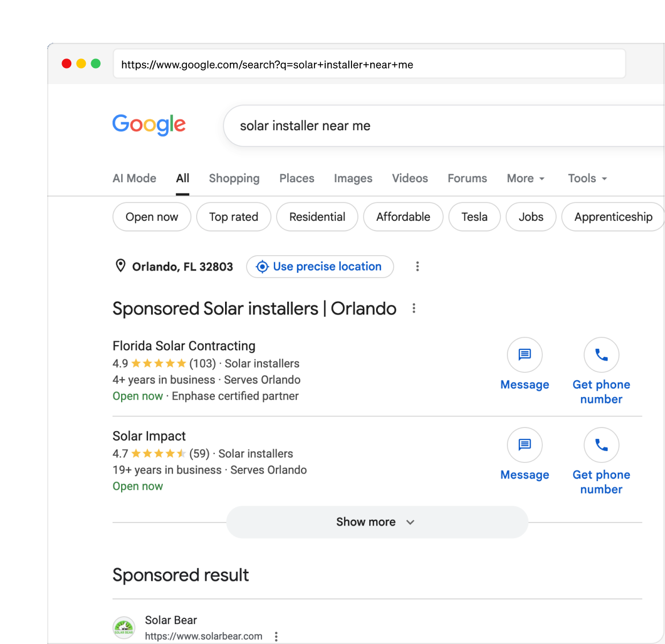Toggle the Affordable filter chip
This screenshot has width=665, height=644.
[403, 217]
